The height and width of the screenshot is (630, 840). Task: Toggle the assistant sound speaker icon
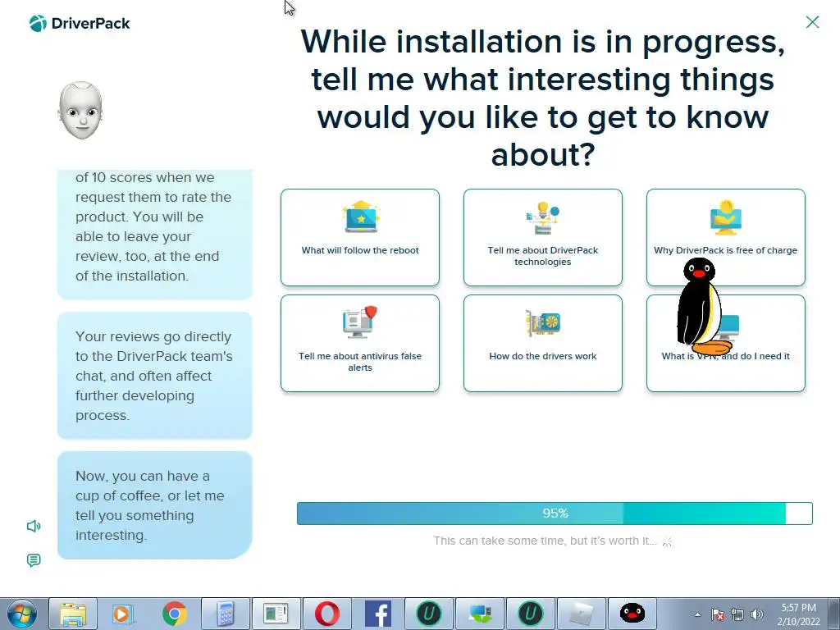point(34,526)
